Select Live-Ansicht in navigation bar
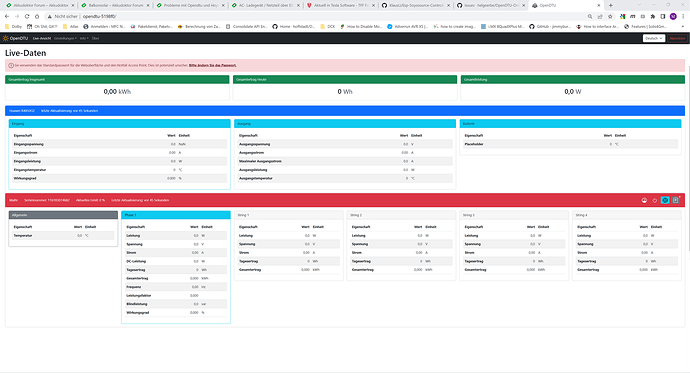 click(42, 38)
